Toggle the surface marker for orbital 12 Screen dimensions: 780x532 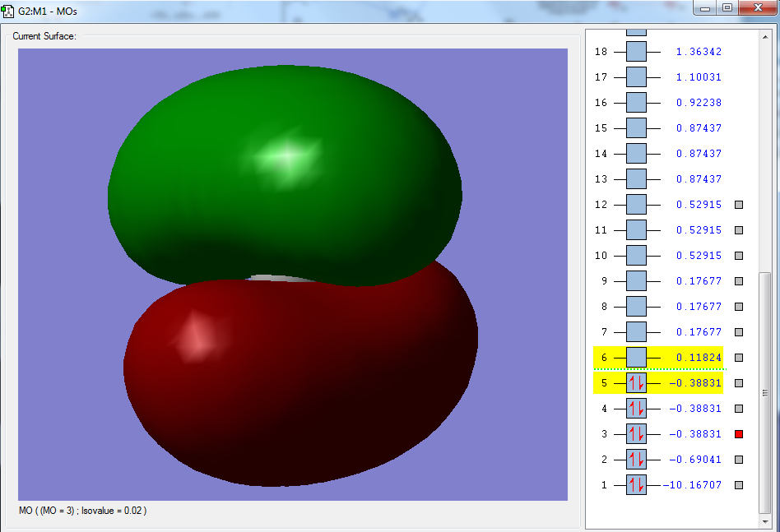[739, 205]
